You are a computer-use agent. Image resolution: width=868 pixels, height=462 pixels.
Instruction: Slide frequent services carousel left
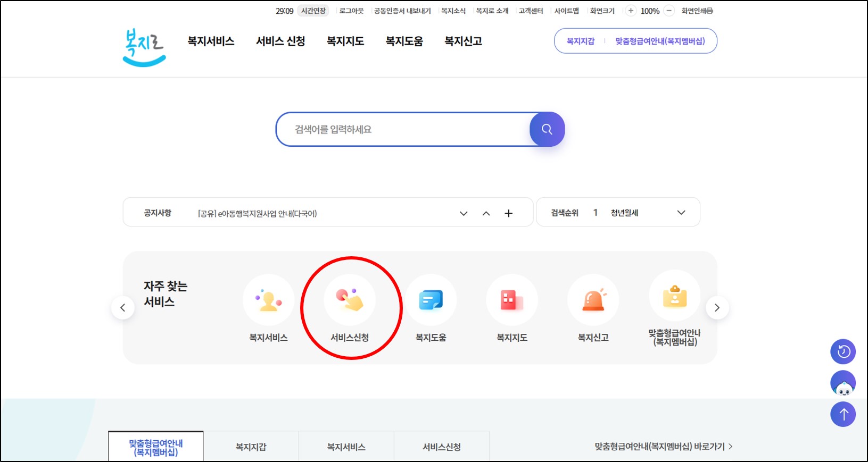[123, 307]
